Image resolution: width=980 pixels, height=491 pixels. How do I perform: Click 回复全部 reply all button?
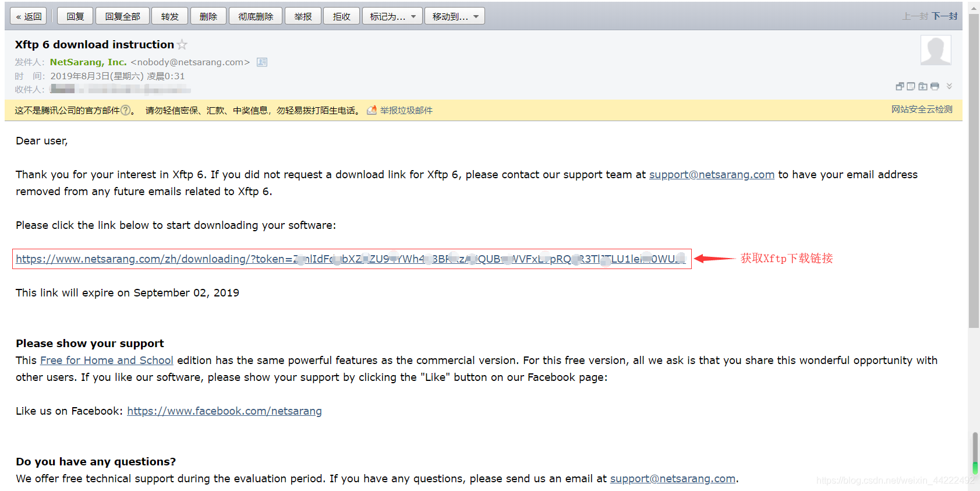122,16
